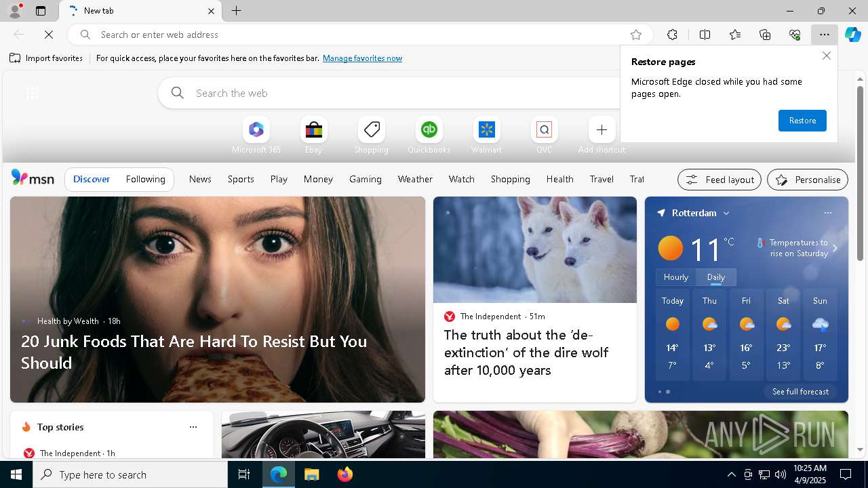Click the New tab browser tab
Screen dimensions: 868x488
(x=140, y=11)
